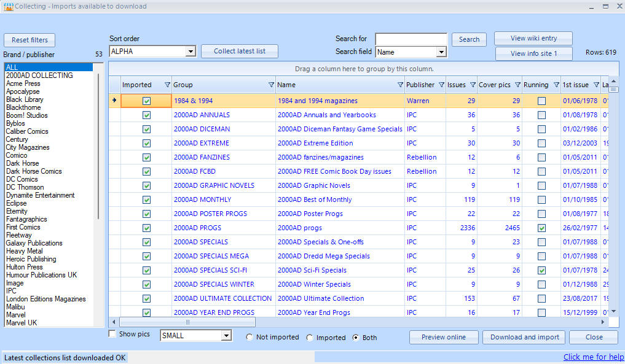Open the Group column filter icon
Screen dimensions: 625x364
(x=272, y=85)
